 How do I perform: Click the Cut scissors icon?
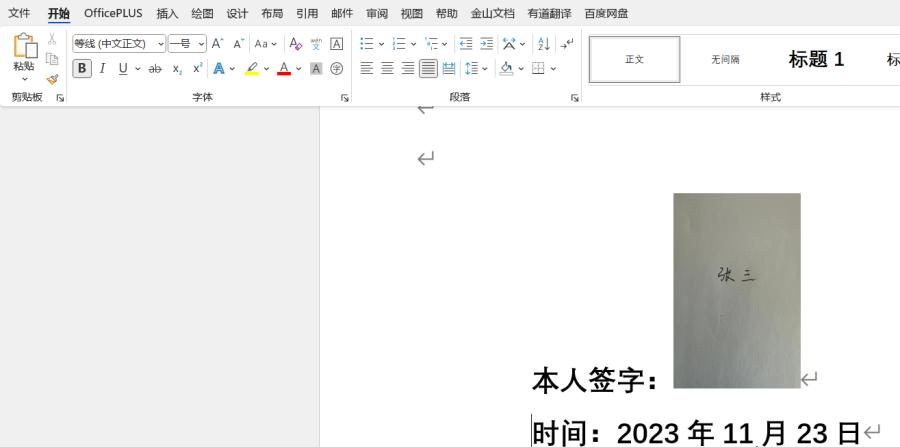pyautogui.click(x=52, y=39)
